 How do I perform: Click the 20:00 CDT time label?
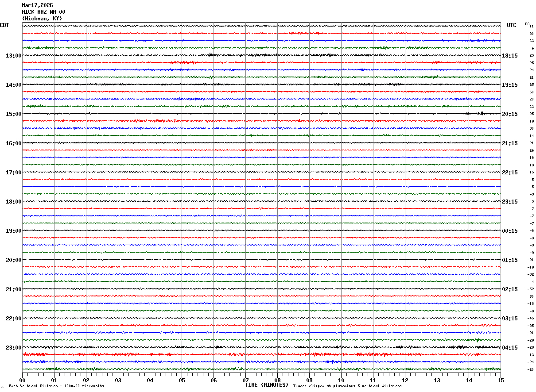(x=13, y=260)
